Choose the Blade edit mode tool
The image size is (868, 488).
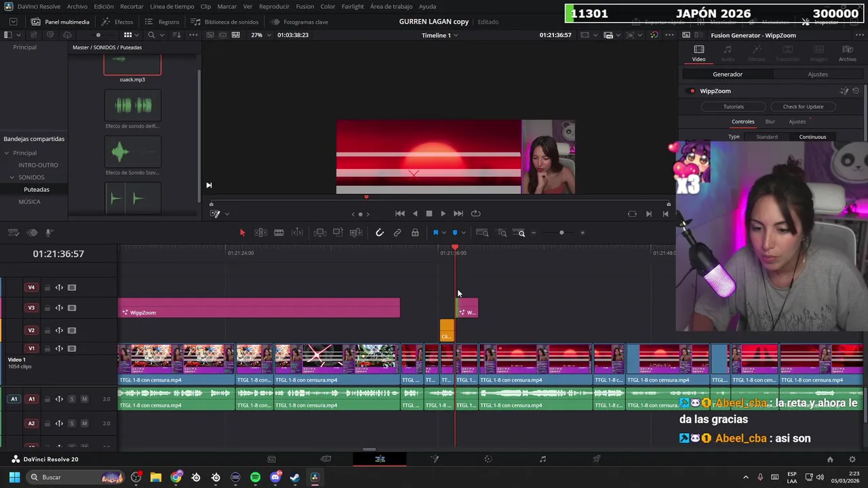click(279, 232)
